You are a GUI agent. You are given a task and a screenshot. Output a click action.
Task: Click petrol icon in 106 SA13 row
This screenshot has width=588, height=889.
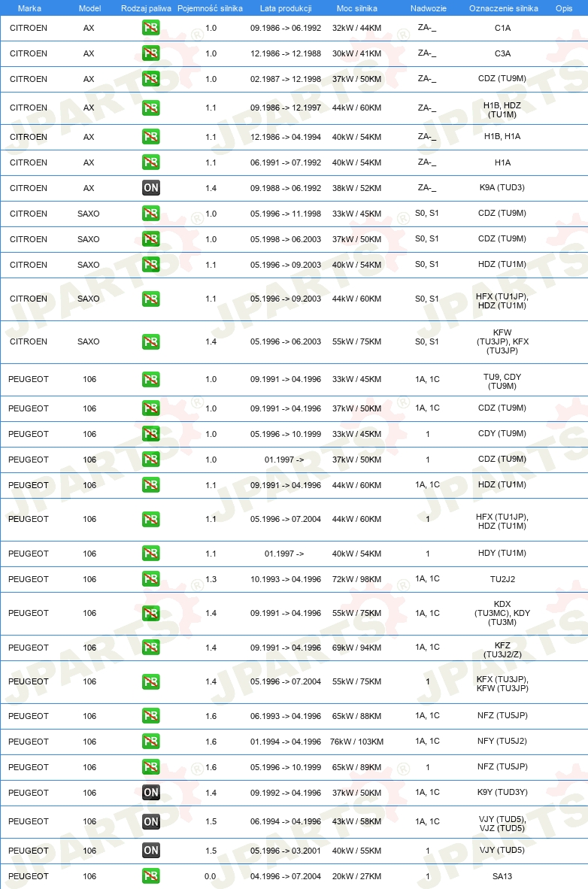click(x=151, y=876)
